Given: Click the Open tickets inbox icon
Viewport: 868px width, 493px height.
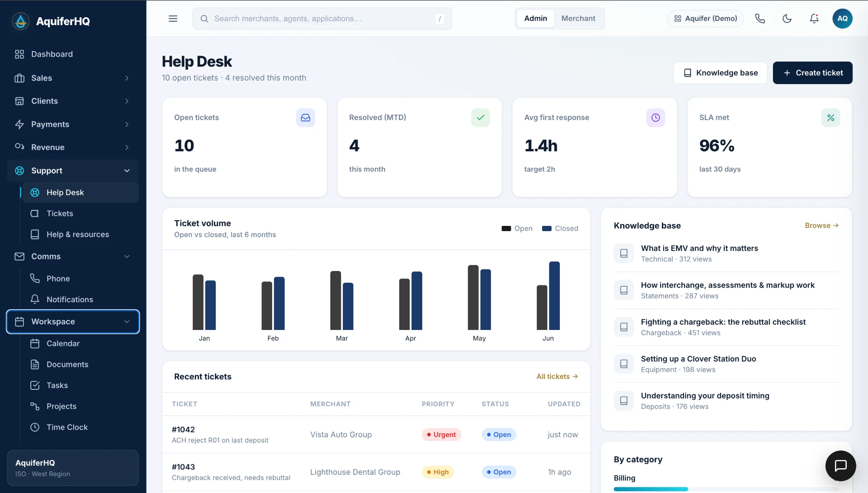Looking at the screenshot, I should pyautogui.click(x=306, y=118).
